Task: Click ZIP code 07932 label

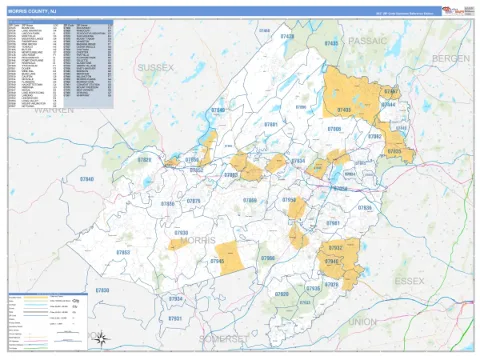Action: [335, 248]
